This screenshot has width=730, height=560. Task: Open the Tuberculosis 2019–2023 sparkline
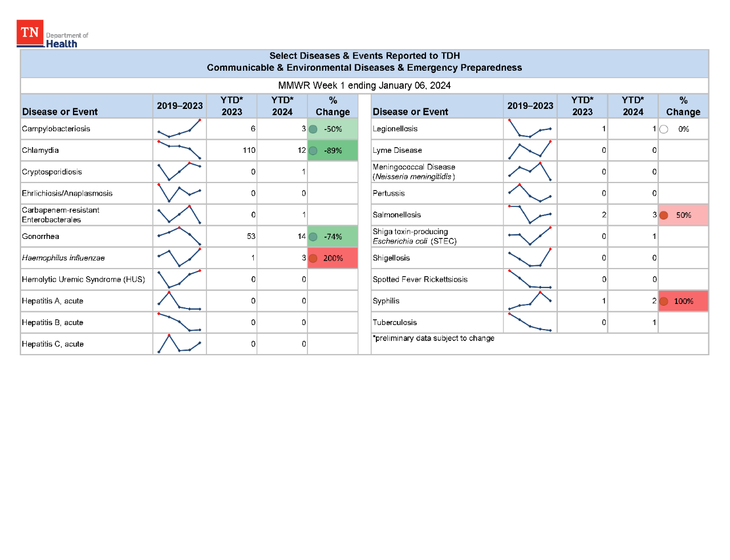pyautogui.click(x=530, y=322)
